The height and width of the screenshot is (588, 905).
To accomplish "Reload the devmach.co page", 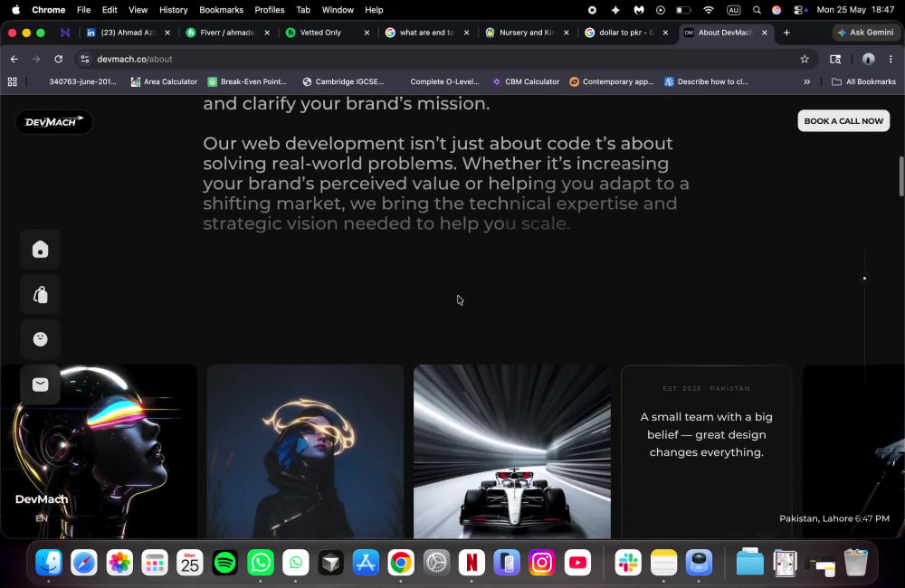I will 58,59.
